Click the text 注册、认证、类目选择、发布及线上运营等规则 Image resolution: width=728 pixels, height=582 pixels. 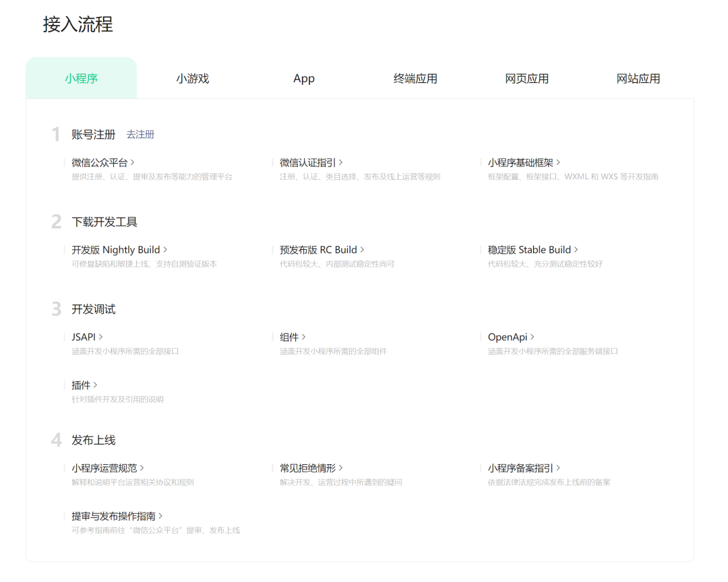(x=360, y=177)
